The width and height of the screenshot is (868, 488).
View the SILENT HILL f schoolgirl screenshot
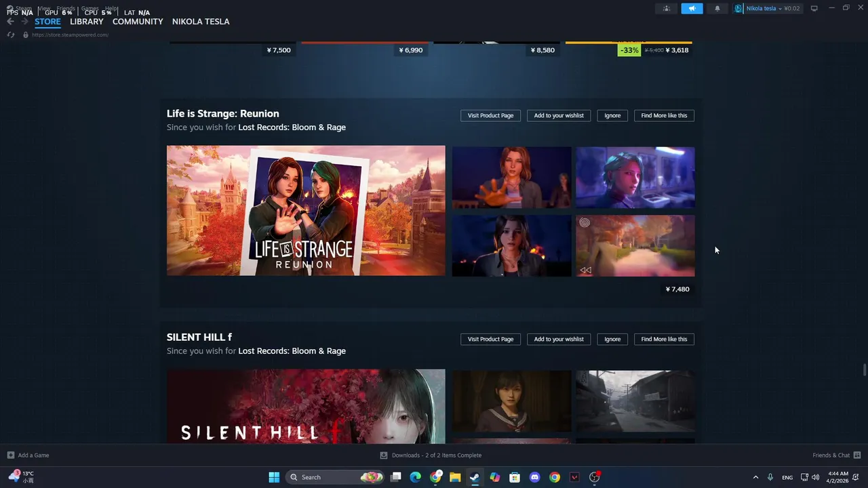[x=511, y=401]
